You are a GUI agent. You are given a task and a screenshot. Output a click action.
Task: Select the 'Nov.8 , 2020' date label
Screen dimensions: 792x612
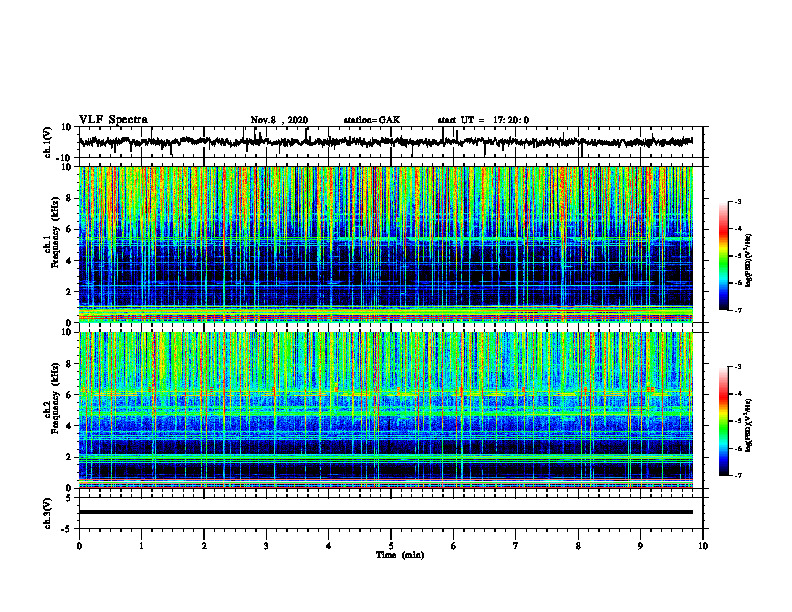coord(279,120)
